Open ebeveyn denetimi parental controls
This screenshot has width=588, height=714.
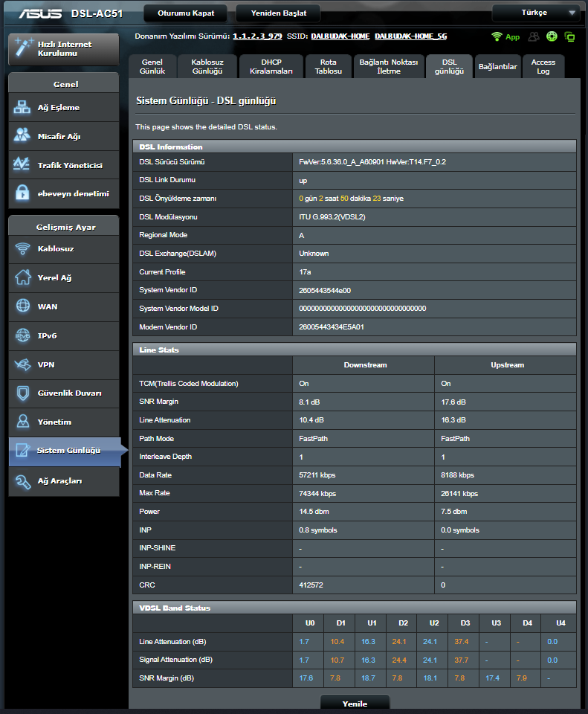[x=64, y=194]
